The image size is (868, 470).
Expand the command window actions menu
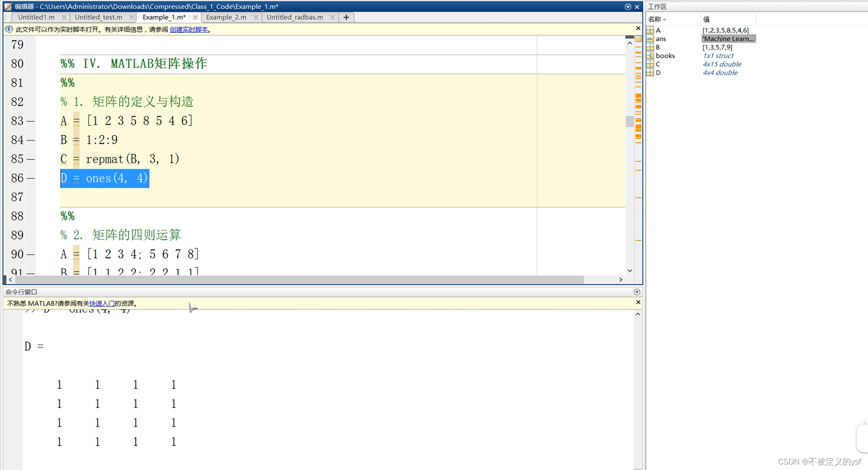coord(637,292)
